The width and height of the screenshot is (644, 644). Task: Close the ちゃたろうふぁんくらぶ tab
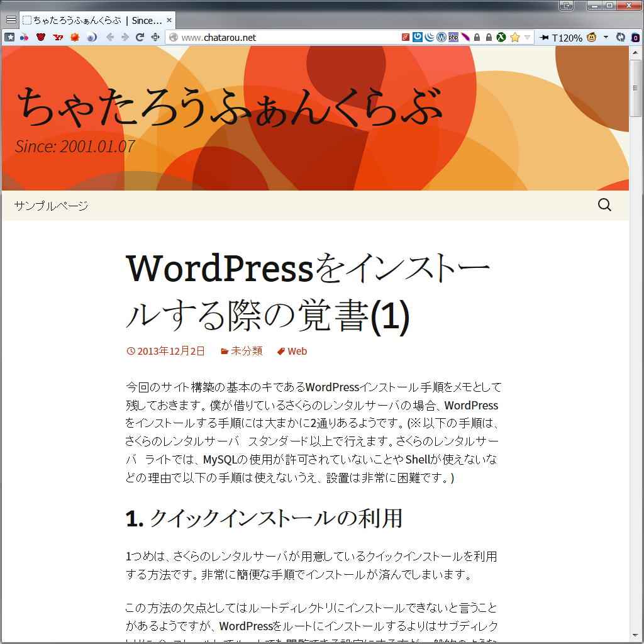(x=169, y=20)
